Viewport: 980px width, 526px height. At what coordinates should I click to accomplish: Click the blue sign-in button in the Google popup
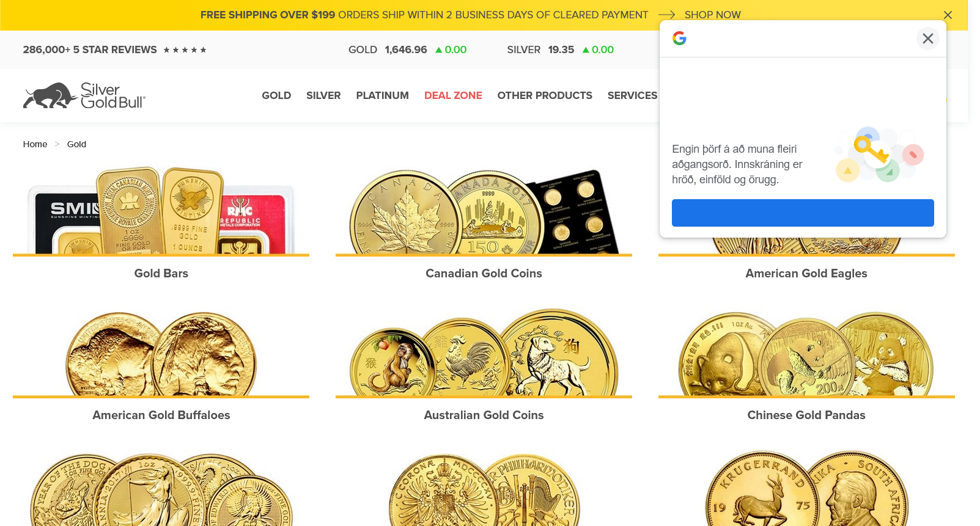803,213
